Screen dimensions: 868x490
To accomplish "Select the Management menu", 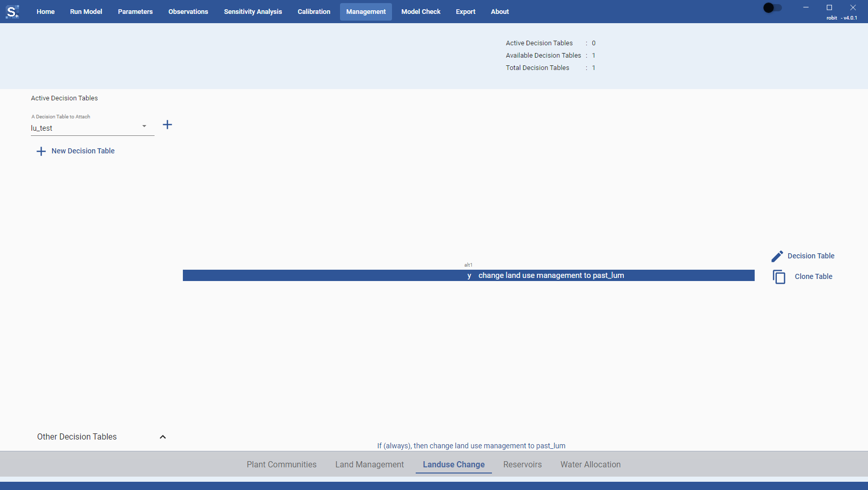I will (366, 12).
